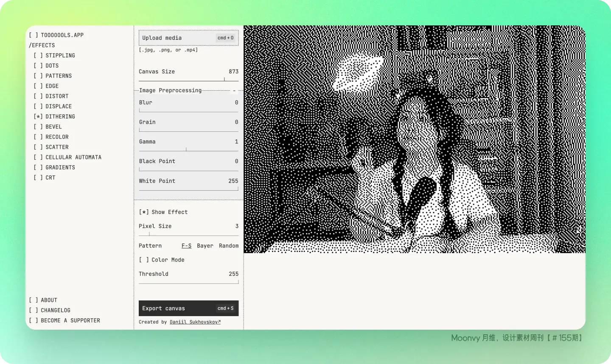Click the dithered image preview canvas
This screenshot has height=364, width=611.
(414, 140)
